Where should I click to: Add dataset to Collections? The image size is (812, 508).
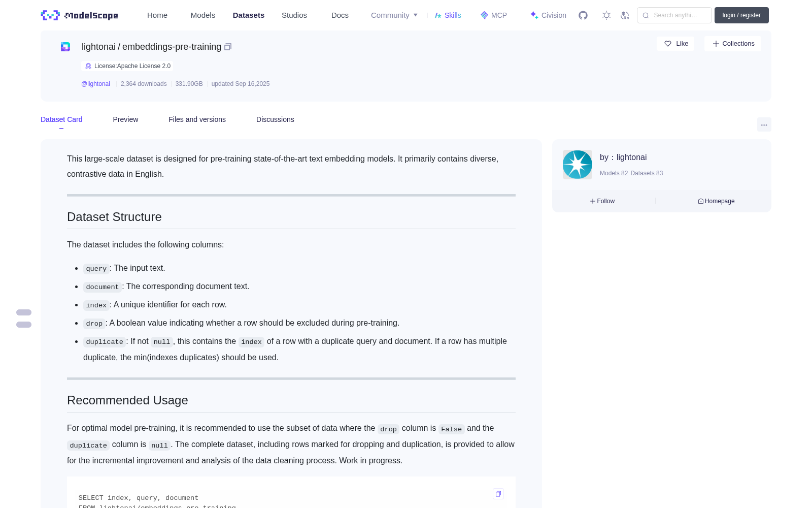[x=733, y=44]
